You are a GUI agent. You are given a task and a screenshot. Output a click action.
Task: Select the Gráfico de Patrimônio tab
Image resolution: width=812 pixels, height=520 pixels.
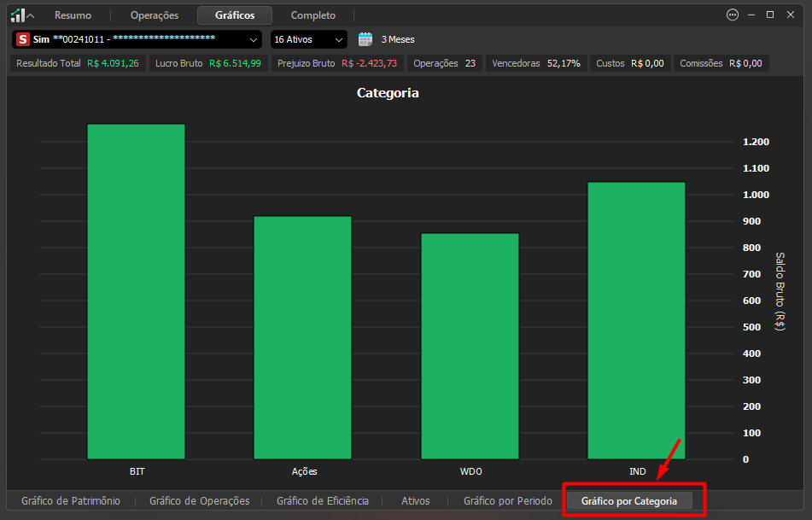tap(71, 501)
